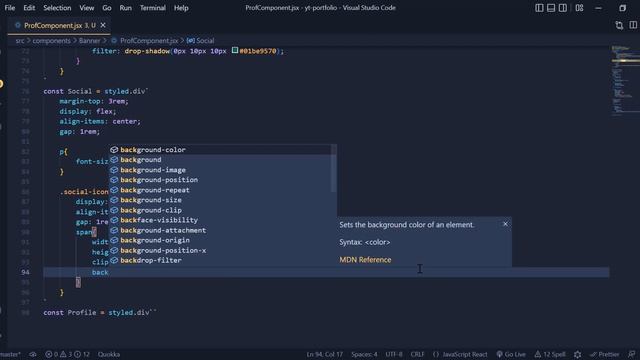Open the Selection menu
This screenshot has height=360, width=640.
pyautogui.click(x=57, y=8)
